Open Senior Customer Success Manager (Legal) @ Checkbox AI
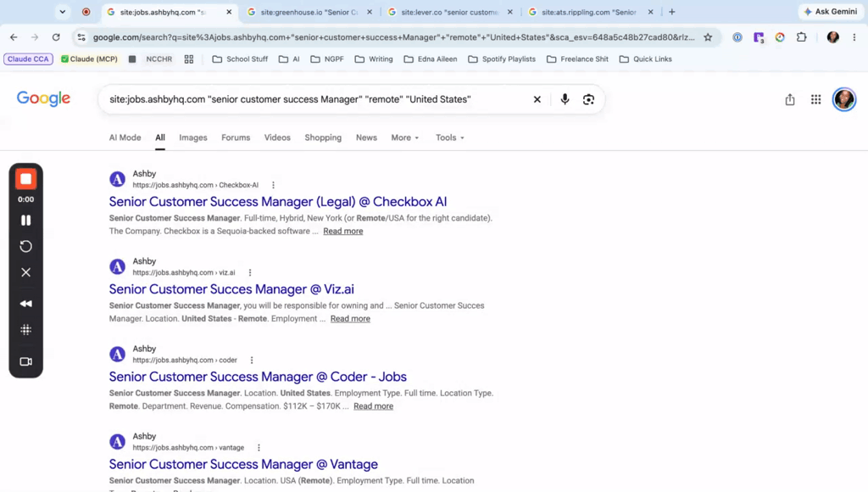This screenshot has height=492, width=868. 278,202
